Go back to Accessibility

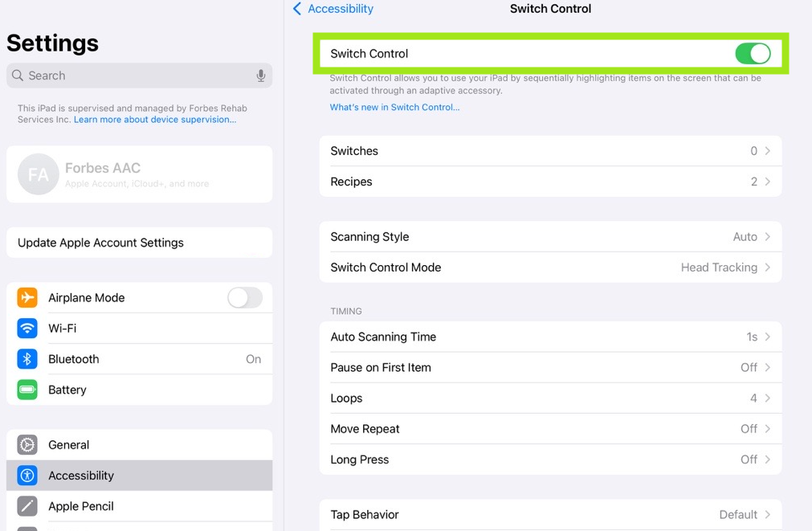(333, 9)
